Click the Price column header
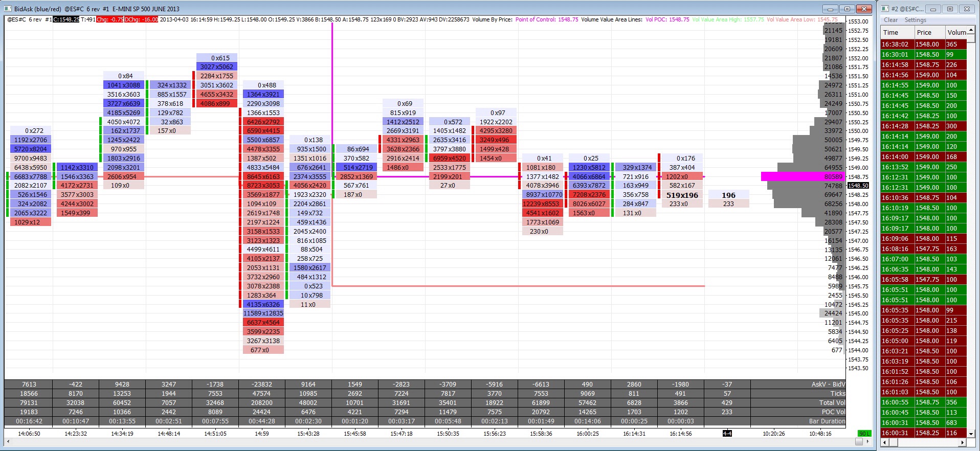 929,32
